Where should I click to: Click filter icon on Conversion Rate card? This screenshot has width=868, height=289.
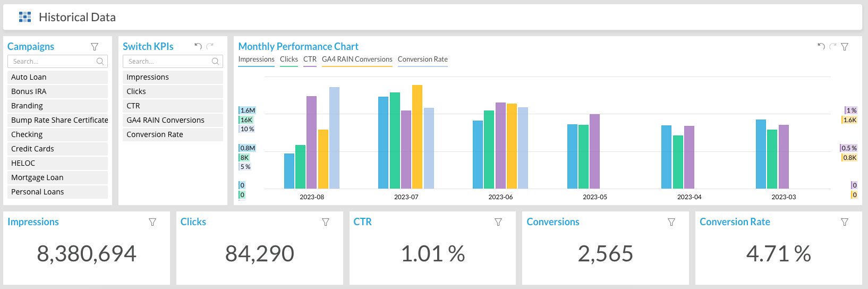(x=845, y=222)
